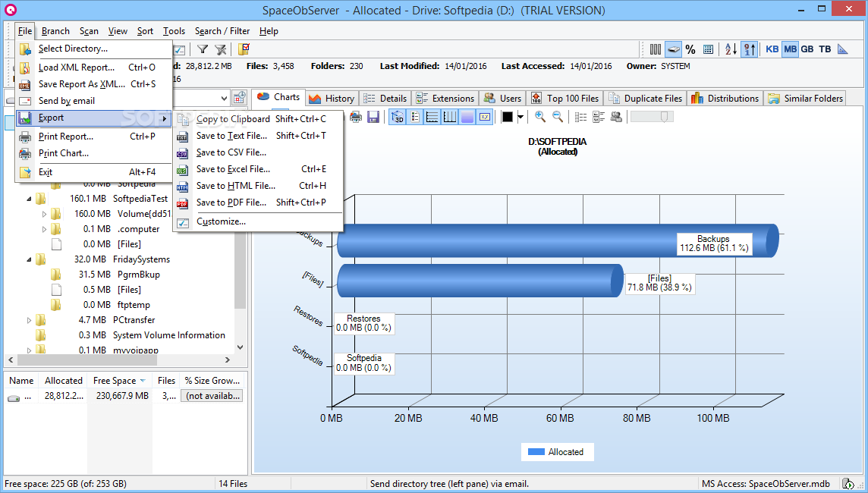Switch size unit to GB
This screenshot has height=493, width=868.
coord(807,49)
